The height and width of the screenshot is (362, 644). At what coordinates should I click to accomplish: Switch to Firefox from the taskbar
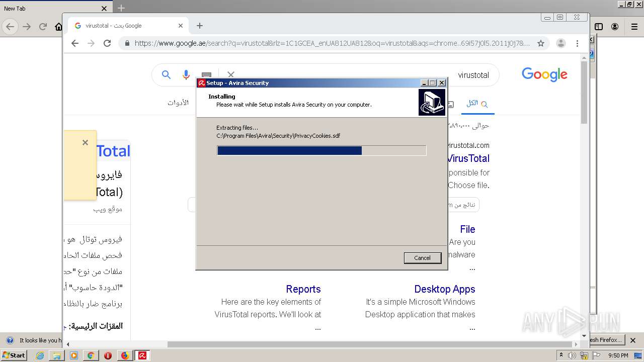tap(125, 355)
